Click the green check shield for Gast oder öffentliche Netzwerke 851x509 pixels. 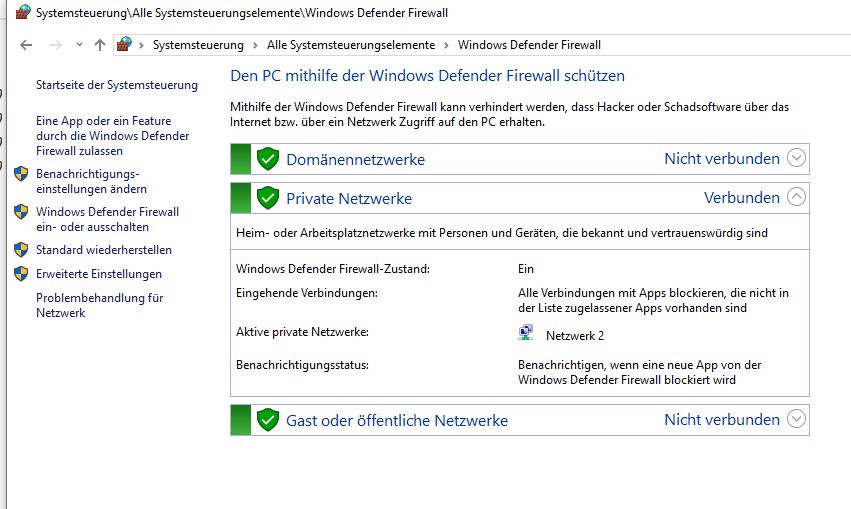tap(268, 420)
